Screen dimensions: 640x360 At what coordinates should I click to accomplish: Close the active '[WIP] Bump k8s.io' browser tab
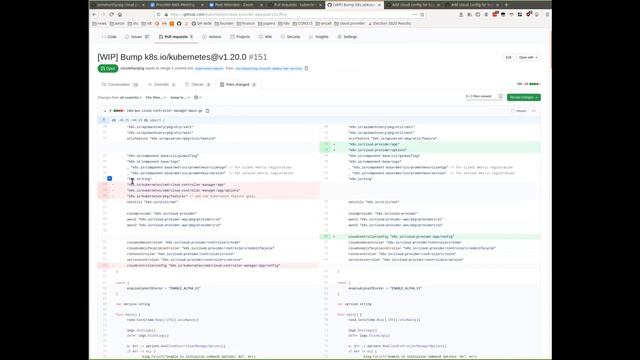pyautogui.click(x=379, y=4)
